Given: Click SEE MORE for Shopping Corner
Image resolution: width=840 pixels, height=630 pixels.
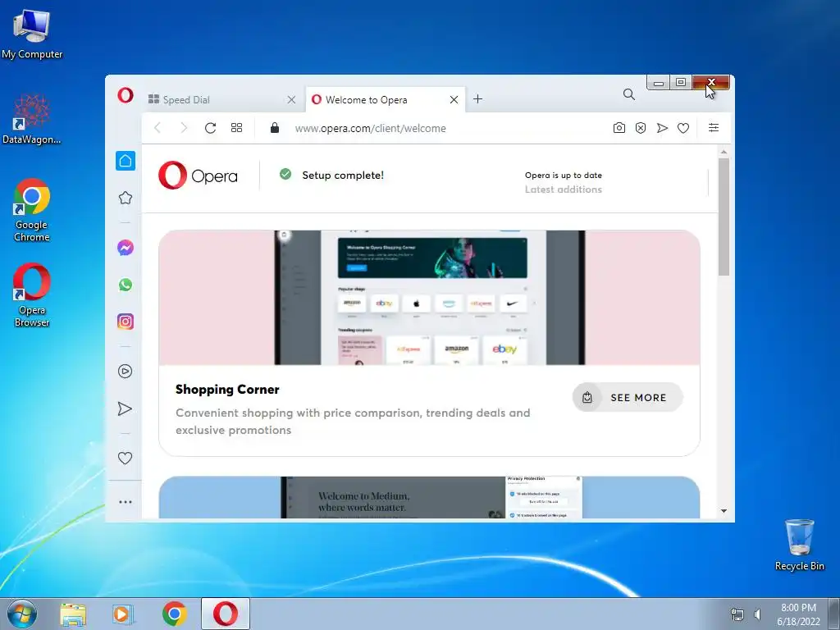Looking at the screenshot, I should [x=628, y=398].
